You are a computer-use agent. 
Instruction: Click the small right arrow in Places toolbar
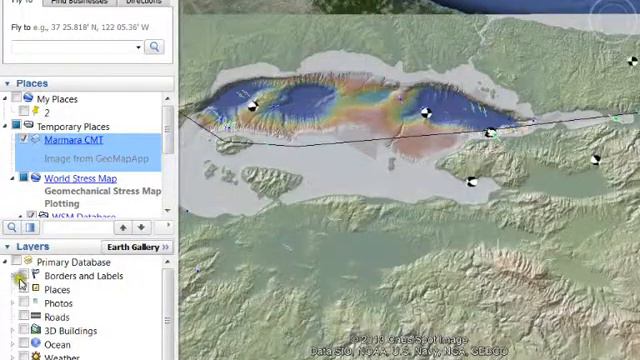coord(169,225)
